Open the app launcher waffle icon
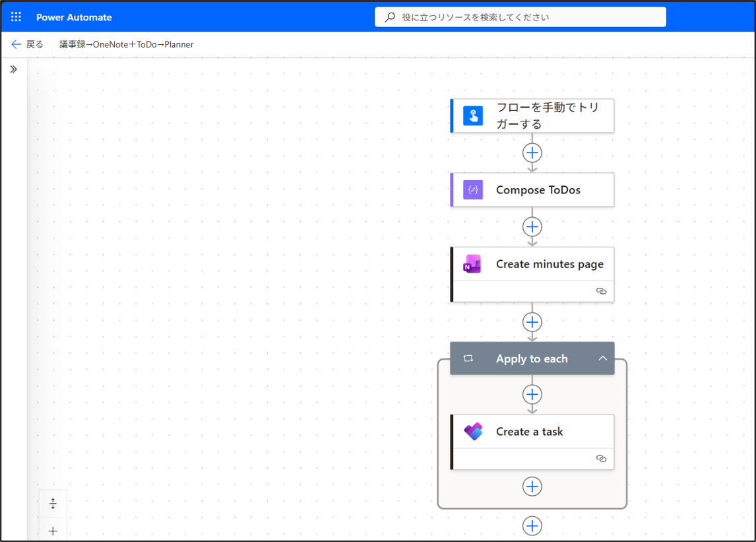 pos(16,17)
